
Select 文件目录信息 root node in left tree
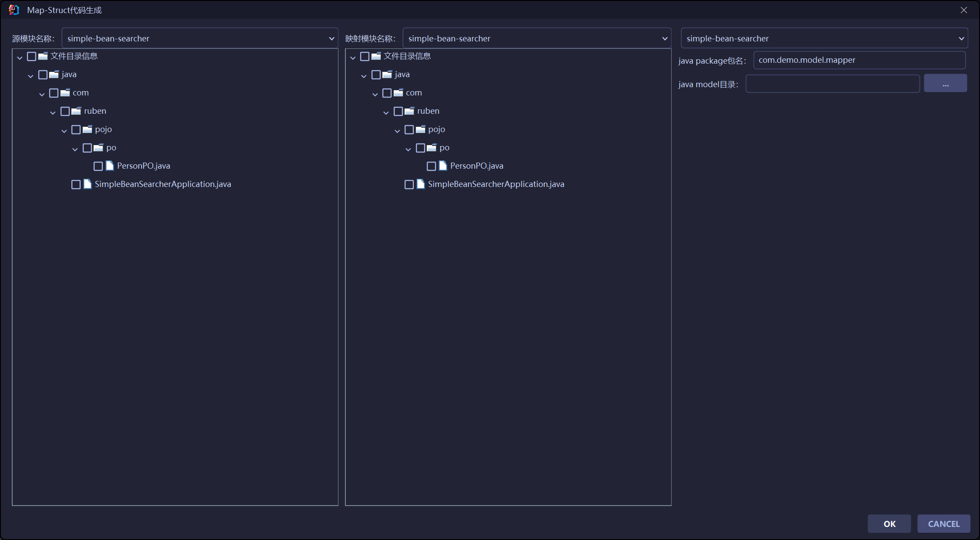point(74,56)
